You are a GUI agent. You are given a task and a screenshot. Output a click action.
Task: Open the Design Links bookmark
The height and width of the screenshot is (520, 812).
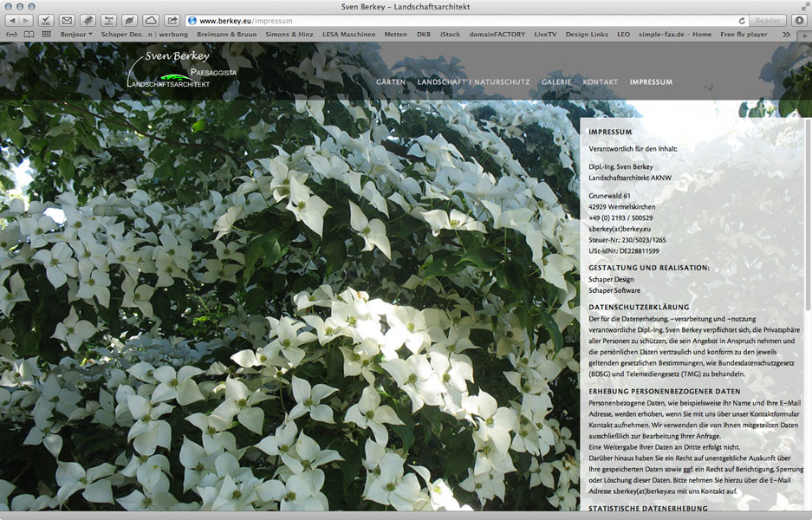(587, 35)
